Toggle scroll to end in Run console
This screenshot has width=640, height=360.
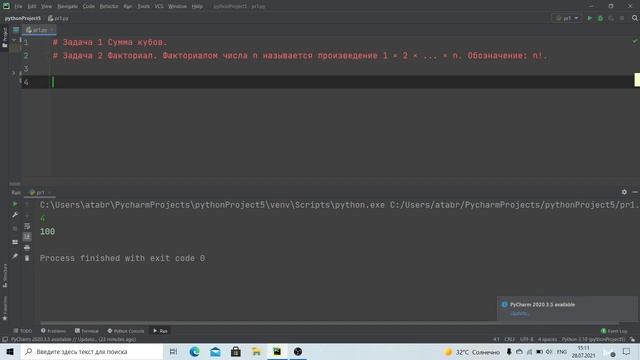27,237
